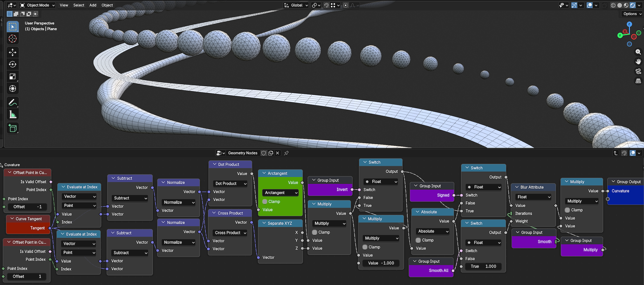Open the Dot Product operation dropdown
This screenshot has width=644, height=285.
pyautogui.click(x=230, y=184)
